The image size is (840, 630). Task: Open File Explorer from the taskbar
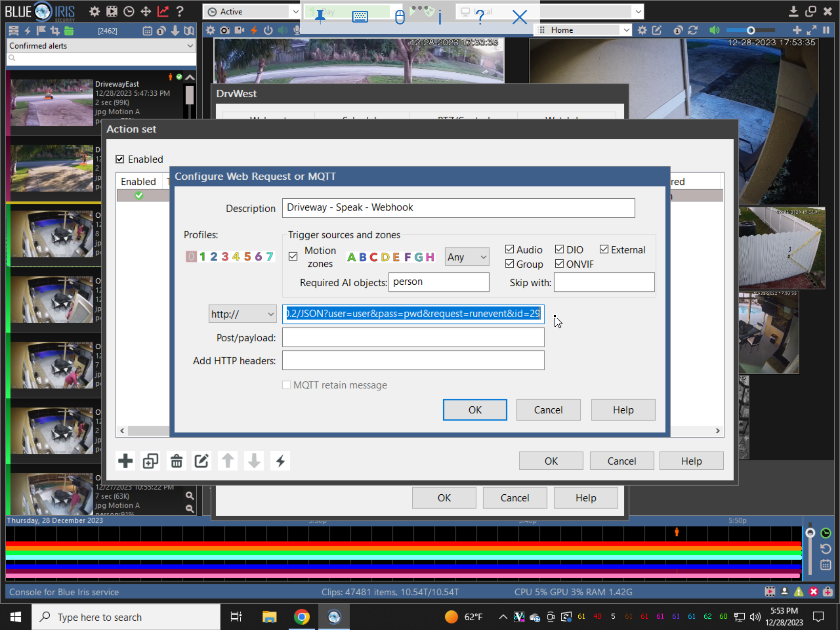pyautogui.click(x=269, y=617)
